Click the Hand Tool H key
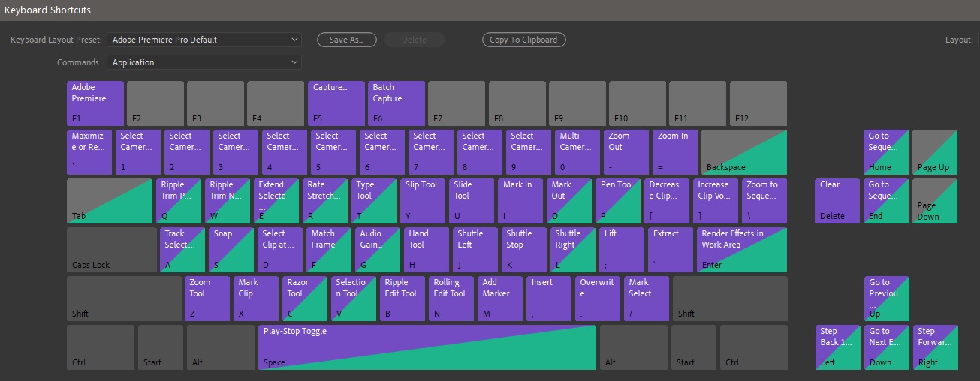Screen dimensions: 980x381 click(426, 249)
